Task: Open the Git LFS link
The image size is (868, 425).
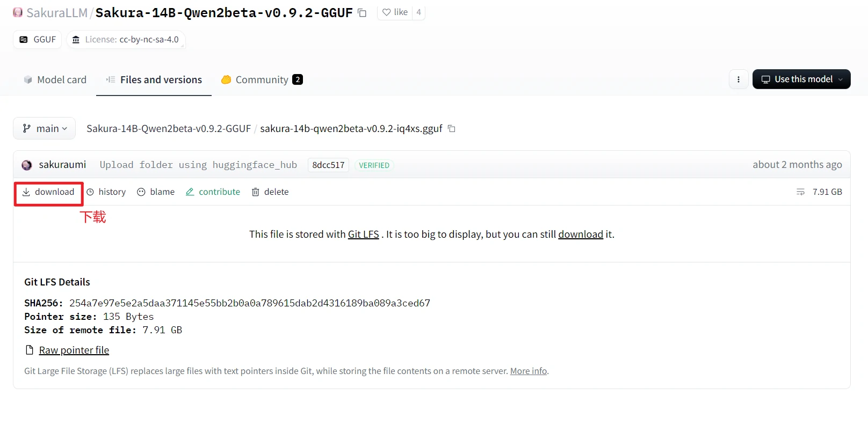Action: (x=363, y=235)
